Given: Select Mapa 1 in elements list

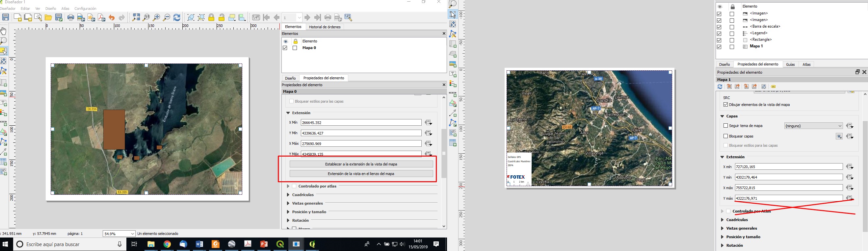Looking at the screenshot, I should [756, 46].
